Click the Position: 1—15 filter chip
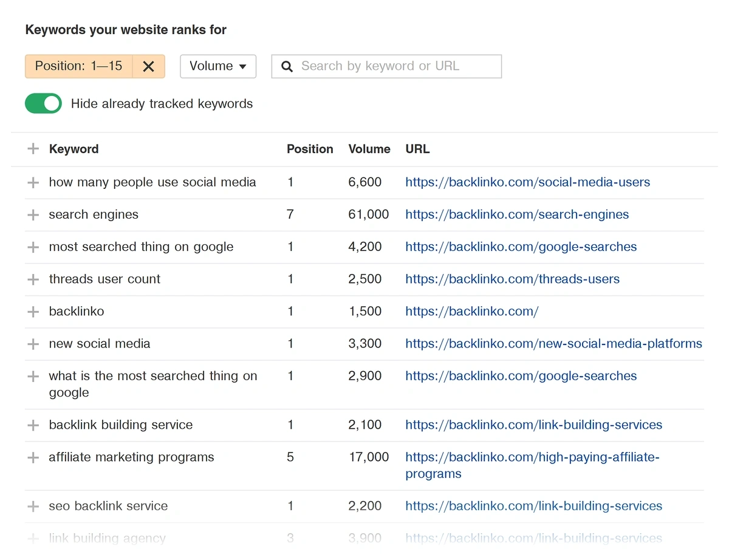This screenshot has height=560, width=729. click(x=78, y=66)
